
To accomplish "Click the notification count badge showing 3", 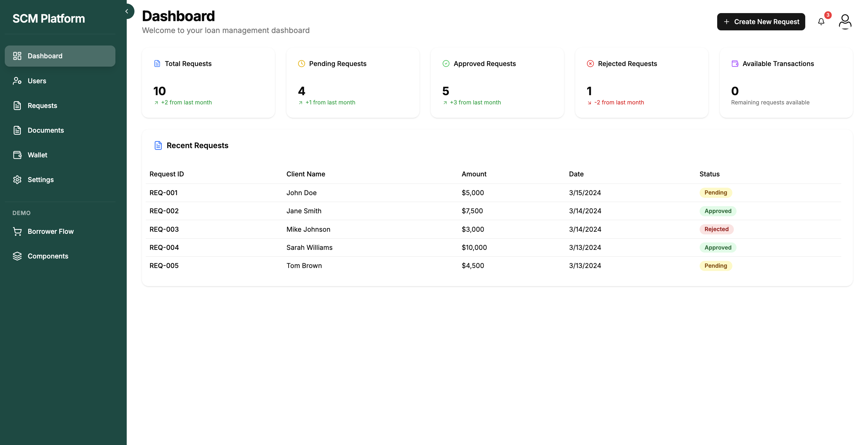I will [x=828, y=15].
